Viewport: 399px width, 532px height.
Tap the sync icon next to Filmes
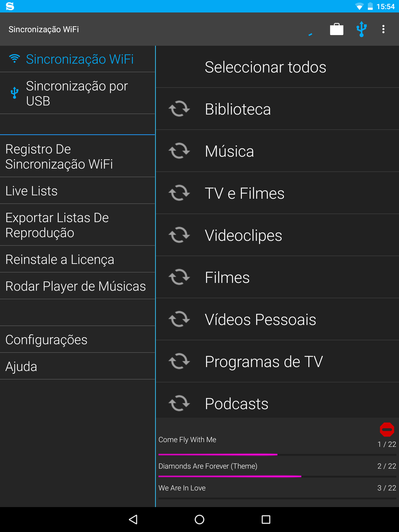[x=179, y=277]
